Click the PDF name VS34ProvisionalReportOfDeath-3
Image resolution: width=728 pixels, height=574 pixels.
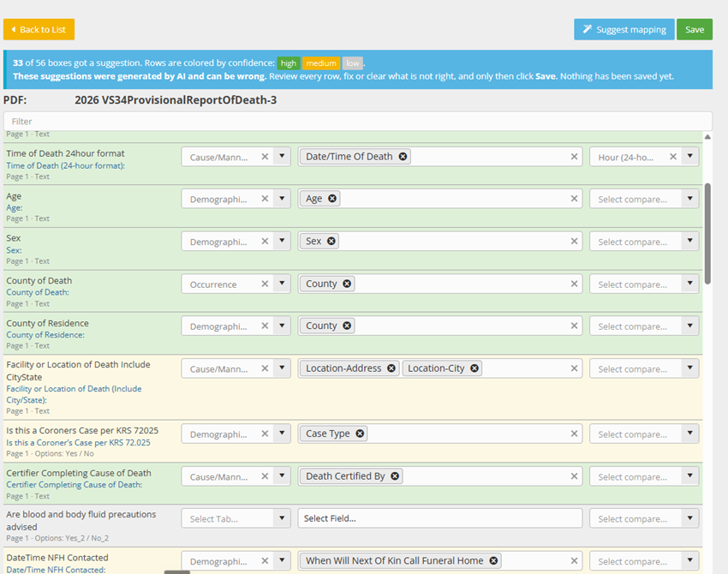point(176,100)
